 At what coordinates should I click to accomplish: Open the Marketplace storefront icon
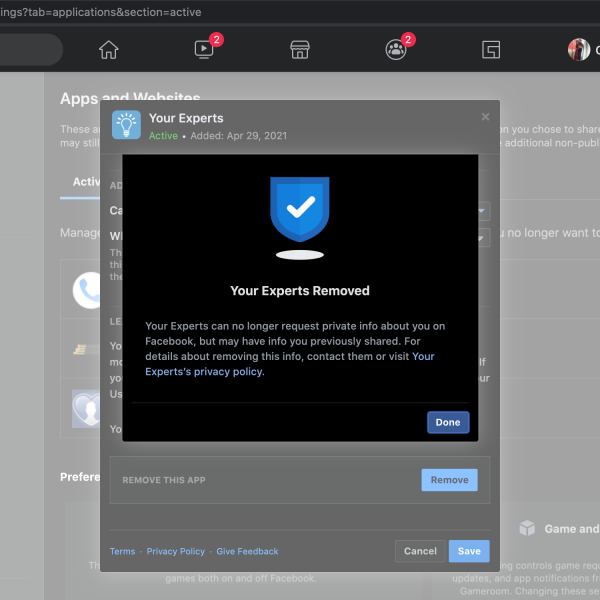(x=300, y=50)
